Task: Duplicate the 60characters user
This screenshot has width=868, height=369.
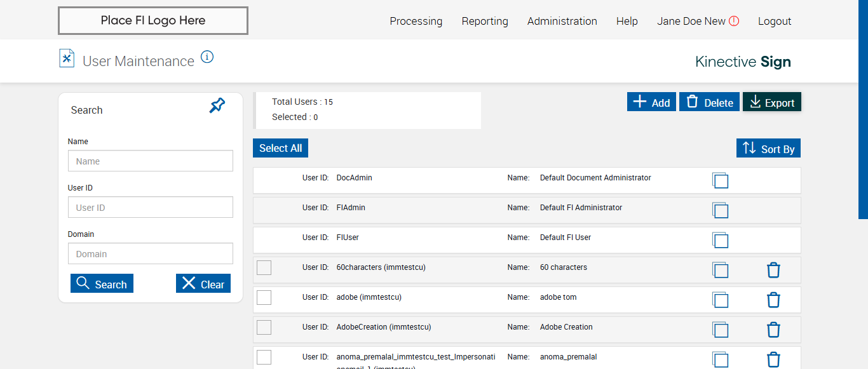Action: (x=720, y=270)
